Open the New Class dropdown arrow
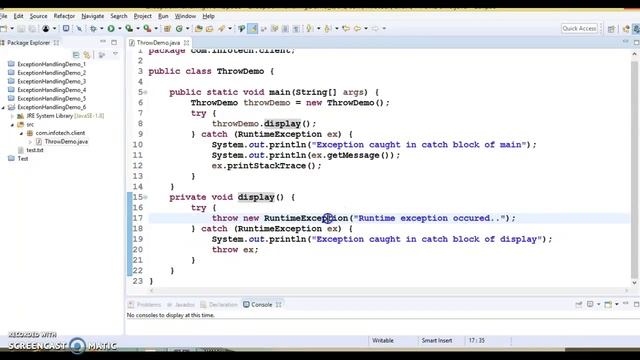This screenshot has height=360, width=640. click(188, 29)
